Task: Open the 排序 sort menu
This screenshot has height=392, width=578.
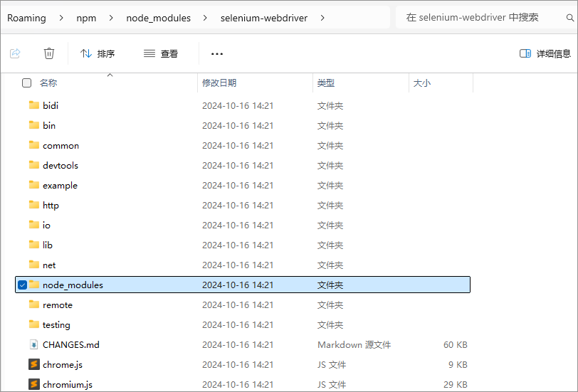Action: (98, 54)
